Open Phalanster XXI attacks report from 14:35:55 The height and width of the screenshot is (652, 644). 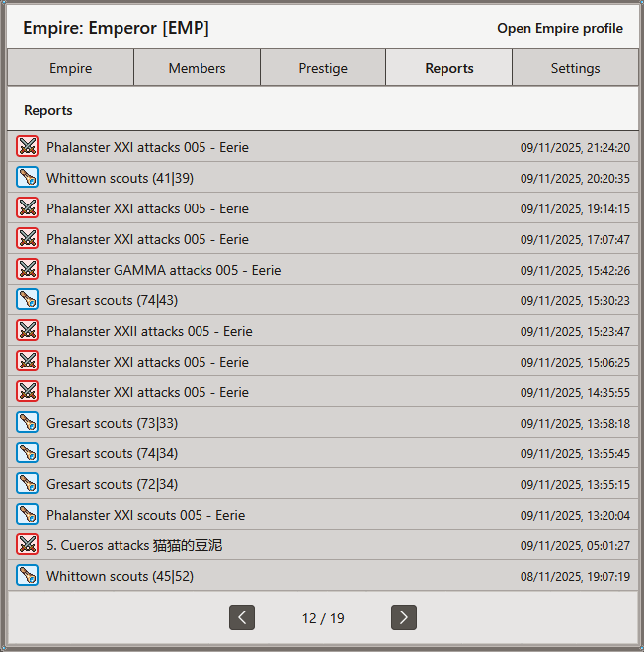click(x=323, y=392)
